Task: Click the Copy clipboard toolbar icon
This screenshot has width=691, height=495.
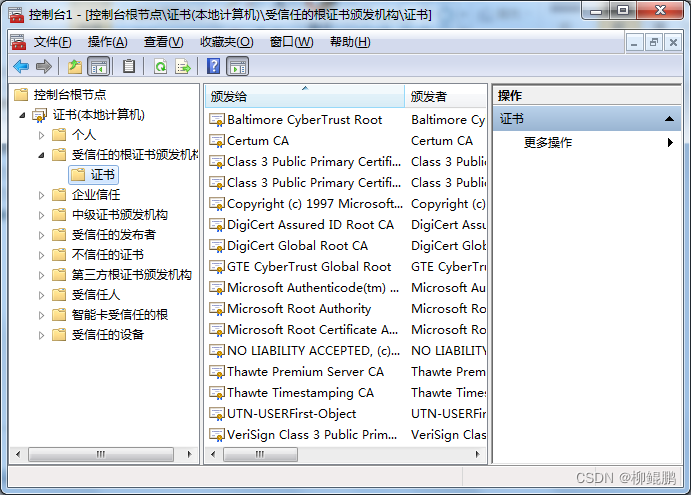Action: point(129,67)
